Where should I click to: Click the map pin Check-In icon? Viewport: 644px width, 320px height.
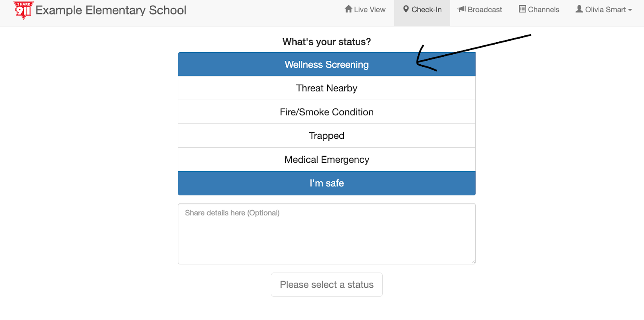click(x=406, y=9)
